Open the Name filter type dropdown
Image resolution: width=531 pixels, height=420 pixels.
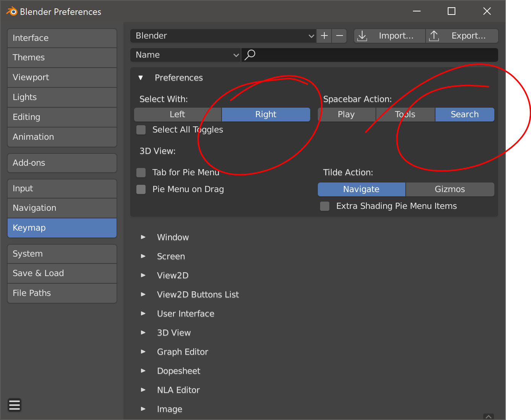click(x=185, y=55)
